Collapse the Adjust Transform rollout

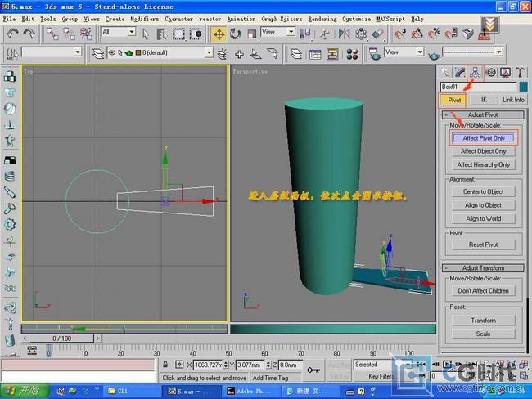483,268
